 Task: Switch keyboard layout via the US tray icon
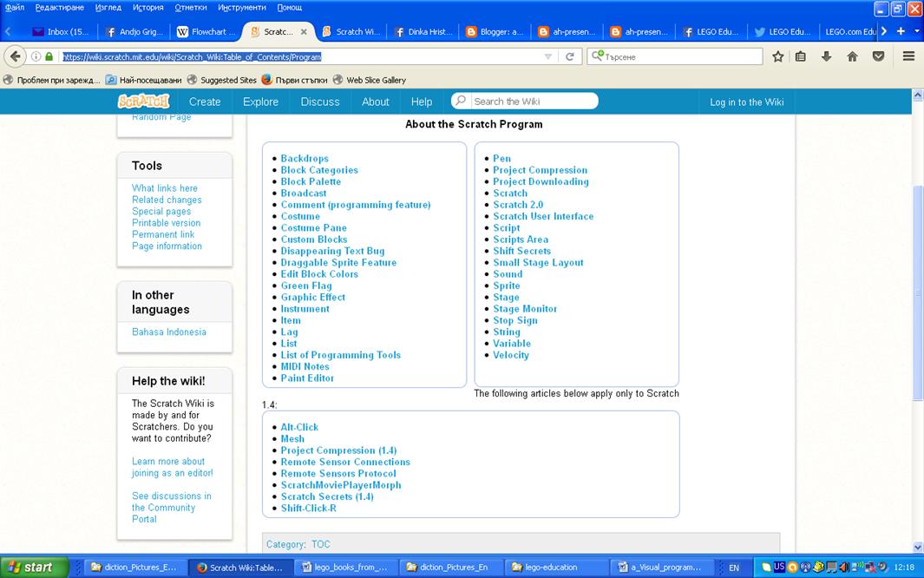click(x=778, y=566)
